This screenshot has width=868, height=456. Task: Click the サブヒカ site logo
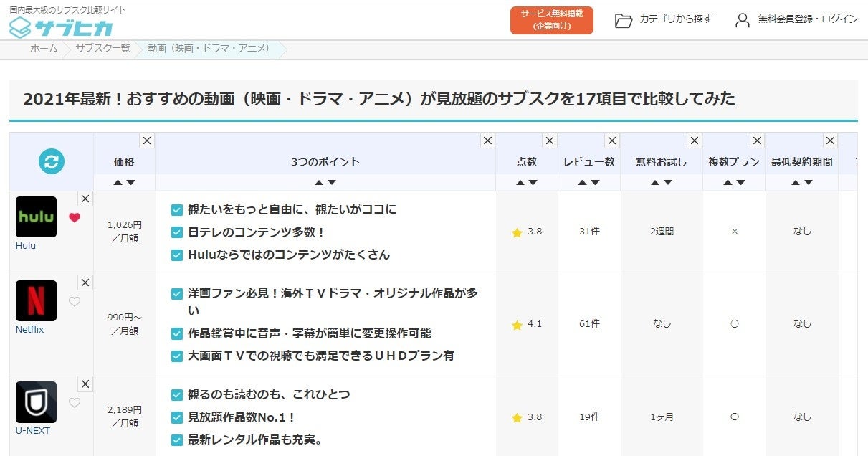(61, 27)
